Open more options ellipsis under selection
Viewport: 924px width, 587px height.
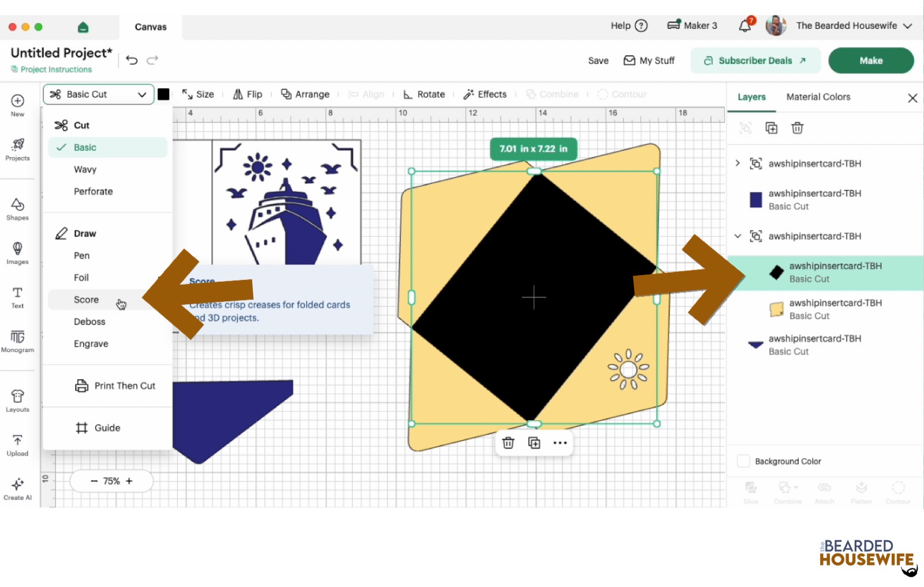(x=560, y=443)
